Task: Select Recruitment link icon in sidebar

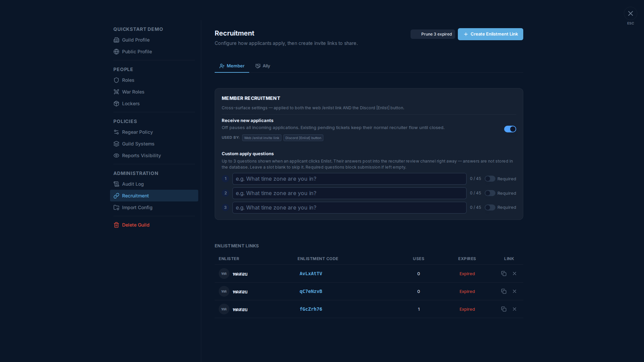Action: (116, 196)
